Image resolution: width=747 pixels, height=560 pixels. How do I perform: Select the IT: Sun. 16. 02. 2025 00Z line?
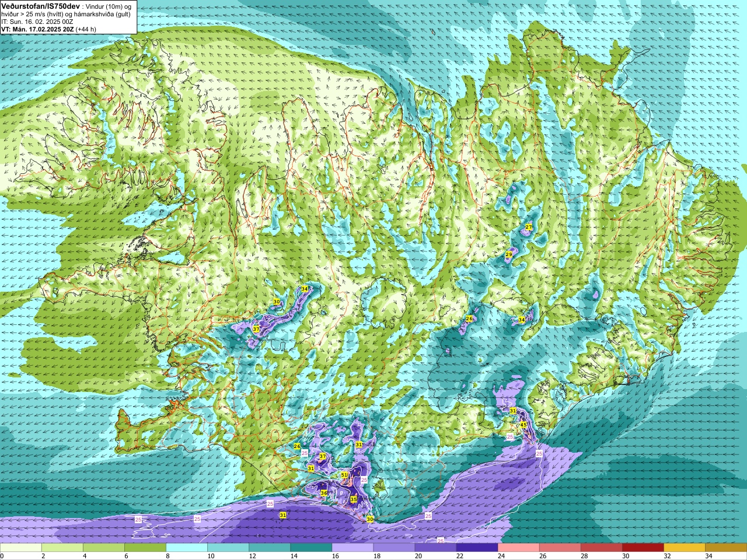(37, 22)
